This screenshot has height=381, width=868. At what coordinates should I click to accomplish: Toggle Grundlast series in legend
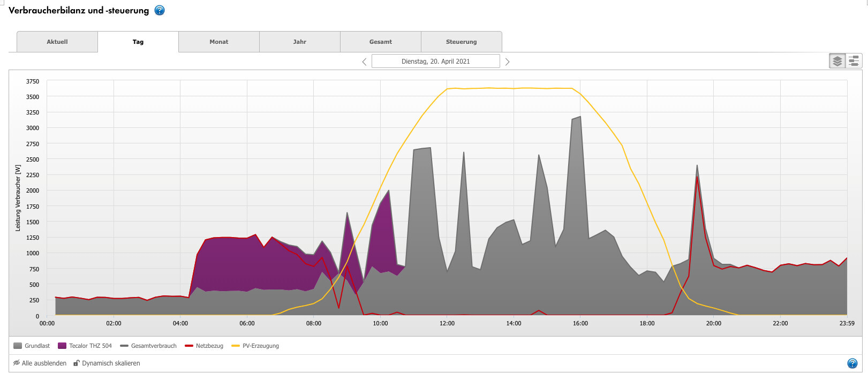[32, 346]
